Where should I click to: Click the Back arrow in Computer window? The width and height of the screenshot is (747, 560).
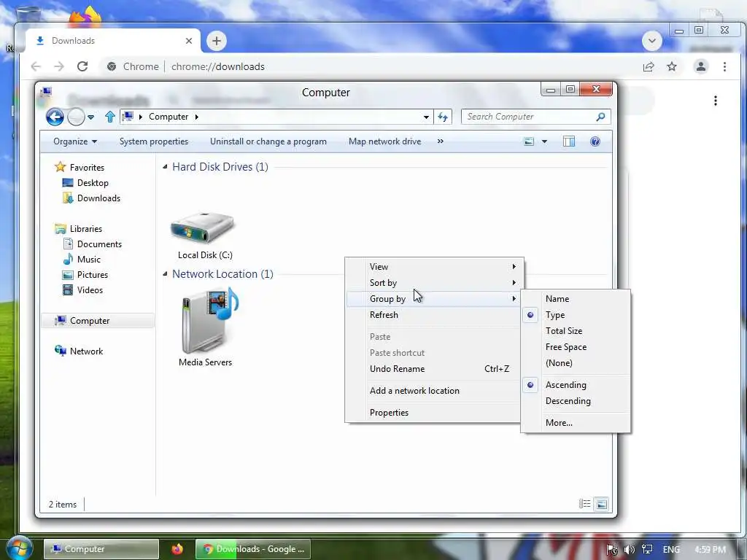point(55,117)
